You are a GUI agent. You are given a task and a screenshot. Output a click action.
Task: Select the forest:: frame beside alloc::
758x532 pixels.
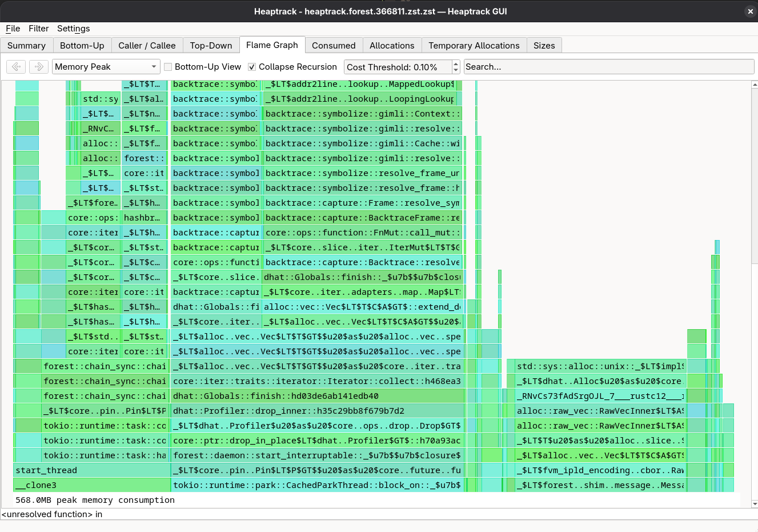coord(145,158)
